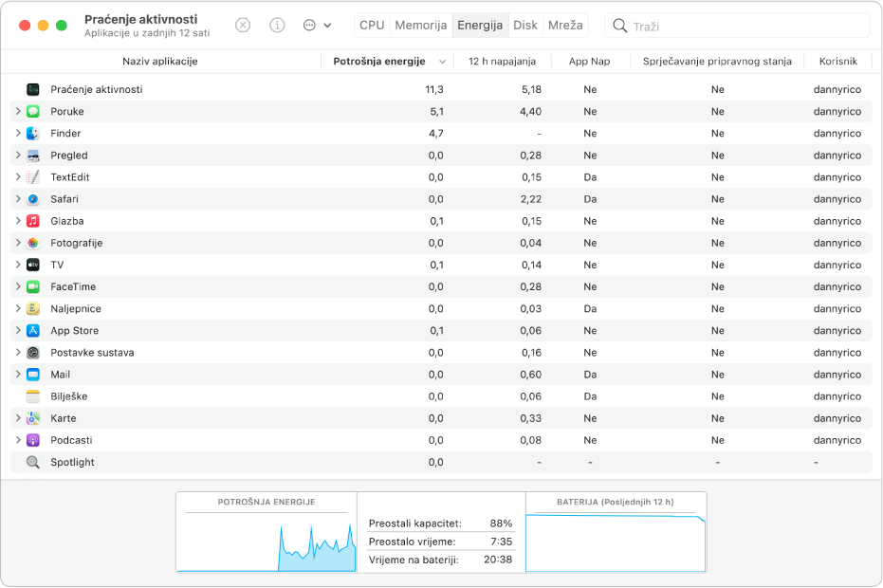Click the Preostali kapacitet 88% value
Viewport: 883px width, 588px height.
click(501, 524)
